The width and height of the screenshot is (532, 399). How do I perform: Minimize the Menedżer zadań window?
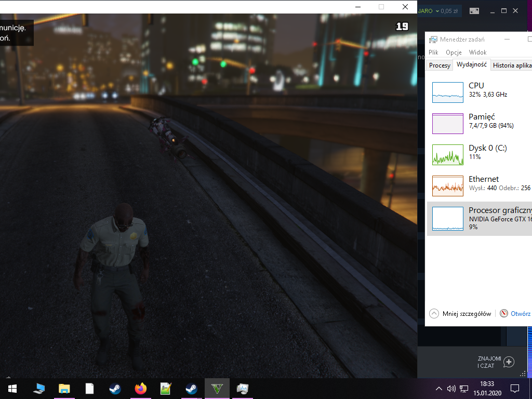click(x=507, y=39)
